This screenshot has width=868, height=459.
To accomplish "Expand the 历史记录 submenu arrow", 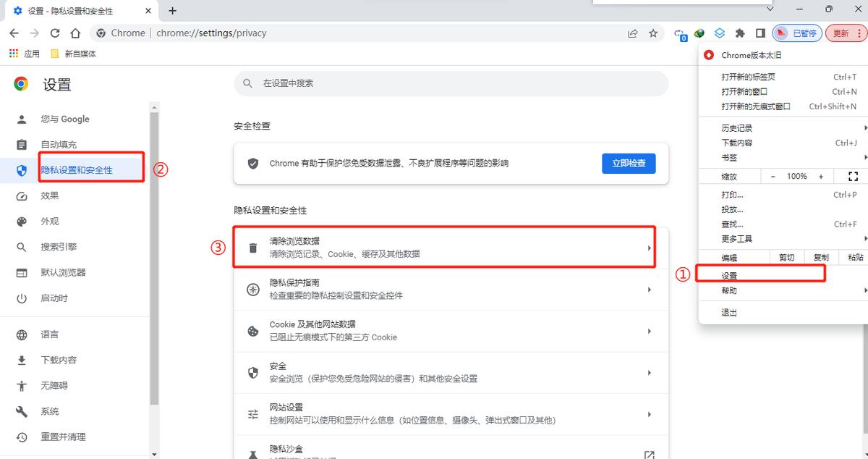I will [x=865, y=127].
